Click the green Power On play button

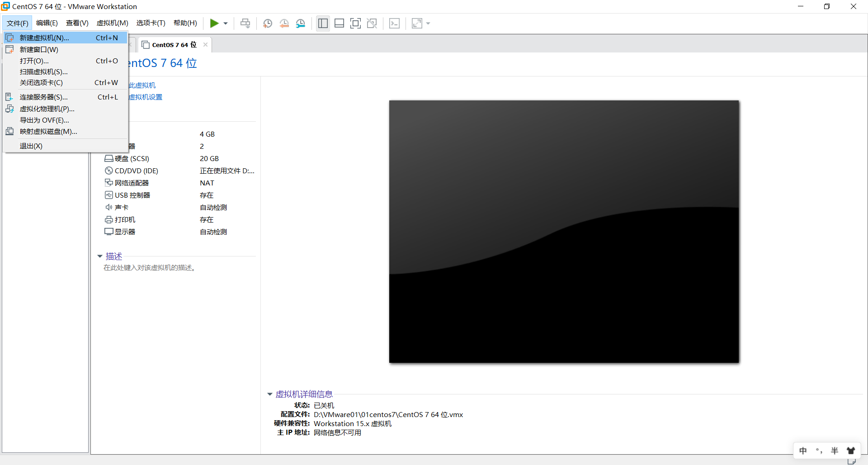[x=214, y=23]
